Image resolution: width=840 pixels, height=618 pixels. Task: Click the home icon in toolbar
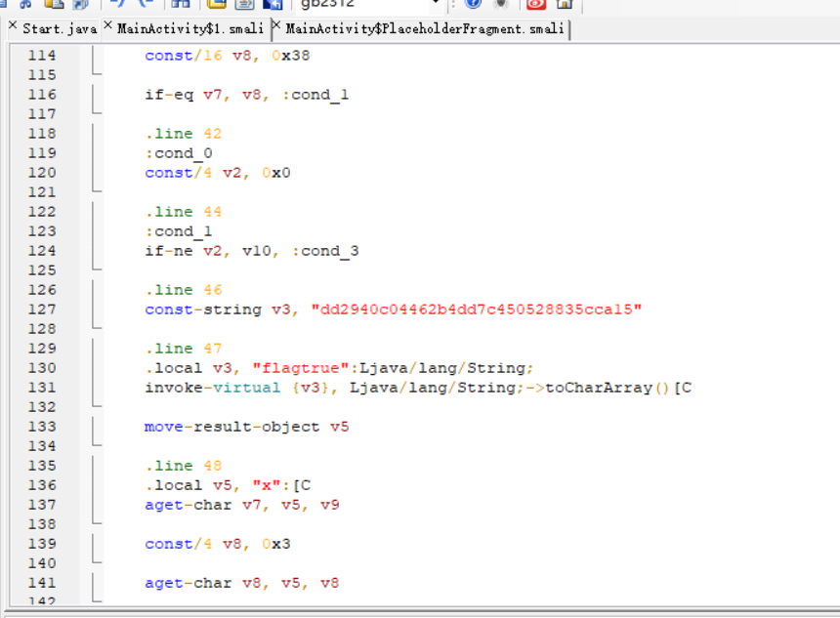click(x=564, y=4)
